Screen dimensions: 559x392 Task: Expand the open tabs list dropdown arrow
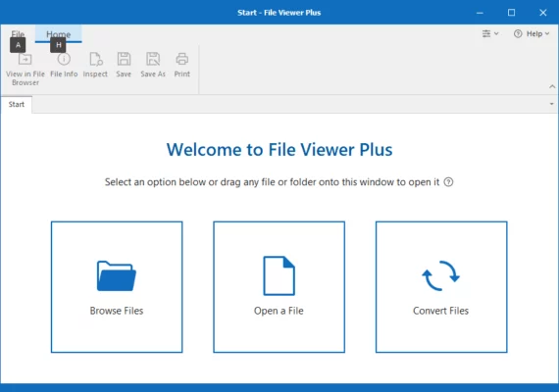tap(551, 104)
